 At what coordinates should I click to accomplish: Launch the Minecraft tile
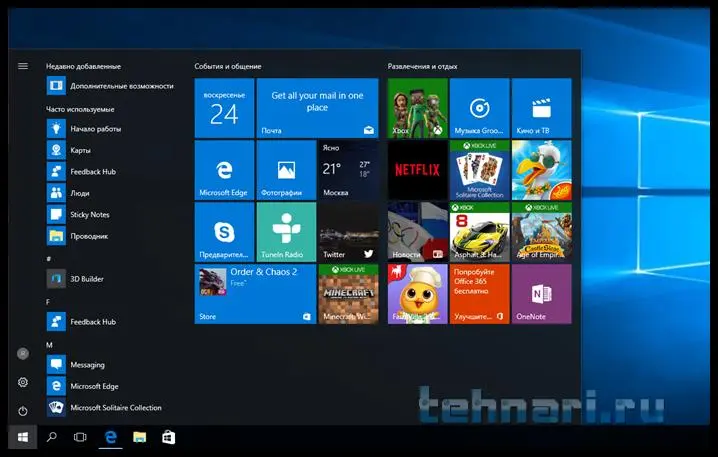coord(349,294)
